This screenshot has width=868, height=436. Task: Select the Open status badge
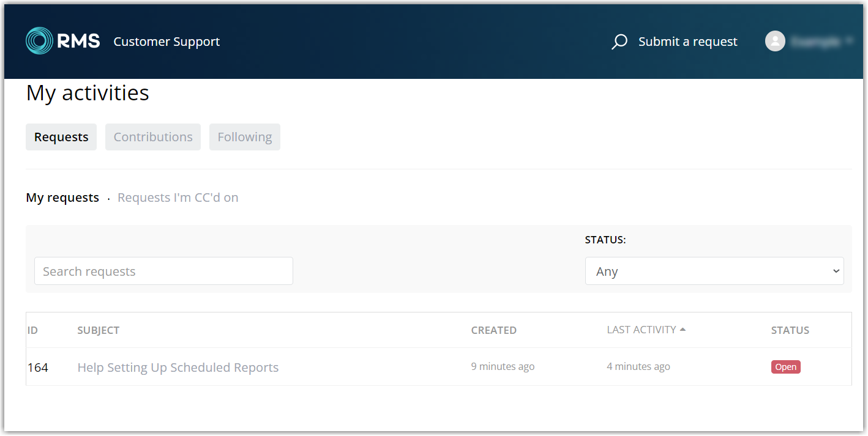coord(785,367)
